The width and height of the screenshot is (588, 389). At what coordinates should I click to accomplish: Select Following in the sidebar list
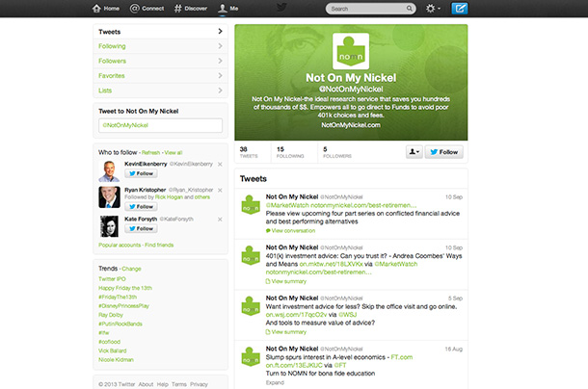[112, 46]
